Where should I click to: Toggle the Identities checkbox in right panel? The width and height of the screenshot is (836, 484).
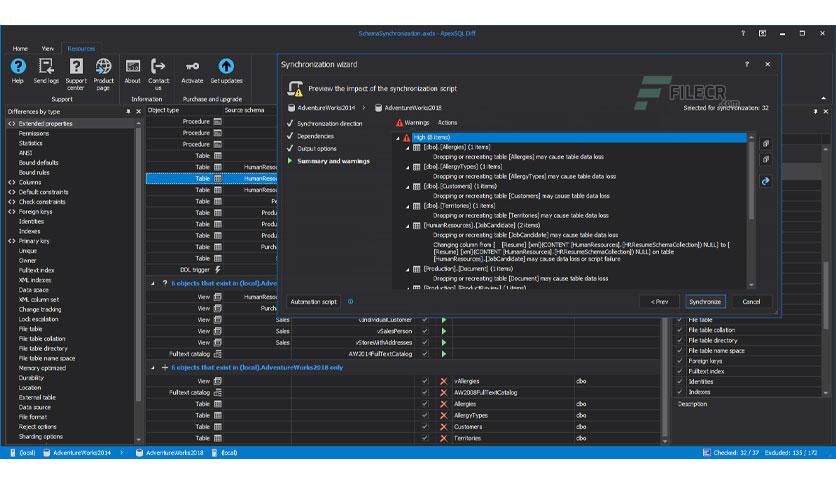[680, 382]
